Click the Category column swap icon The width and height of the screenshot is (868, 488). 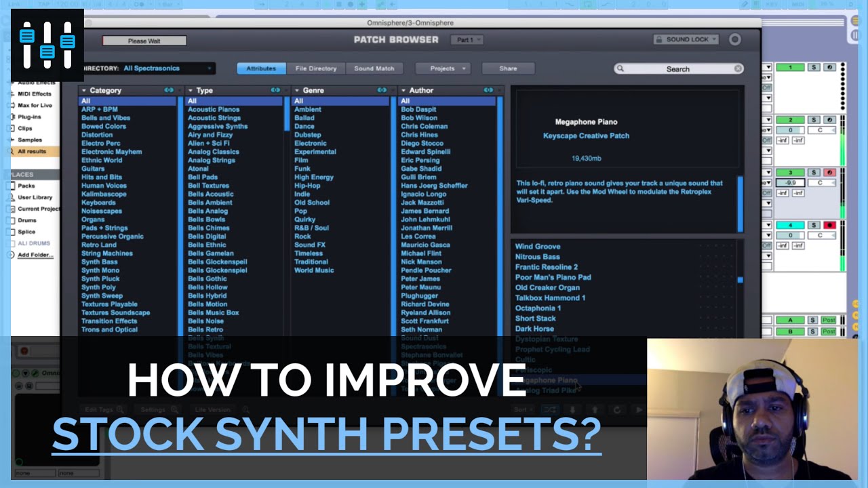coord(169,90)
